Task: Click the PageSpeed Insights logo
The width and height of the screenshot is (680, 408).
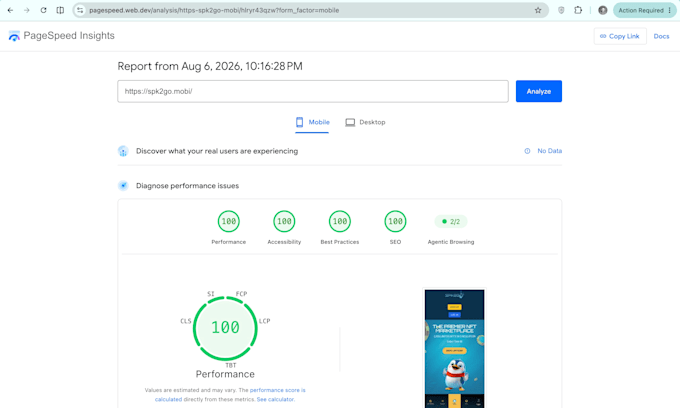Action: (x=62, y=36)
